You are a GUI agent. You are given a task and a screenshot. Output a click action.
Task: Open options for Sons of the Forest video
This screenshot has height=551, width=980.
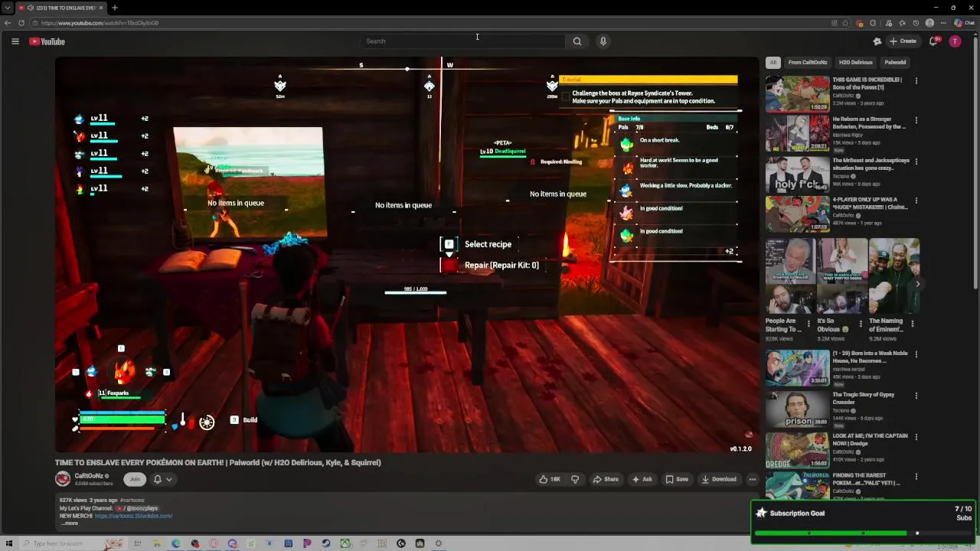(x=916, y=80)
